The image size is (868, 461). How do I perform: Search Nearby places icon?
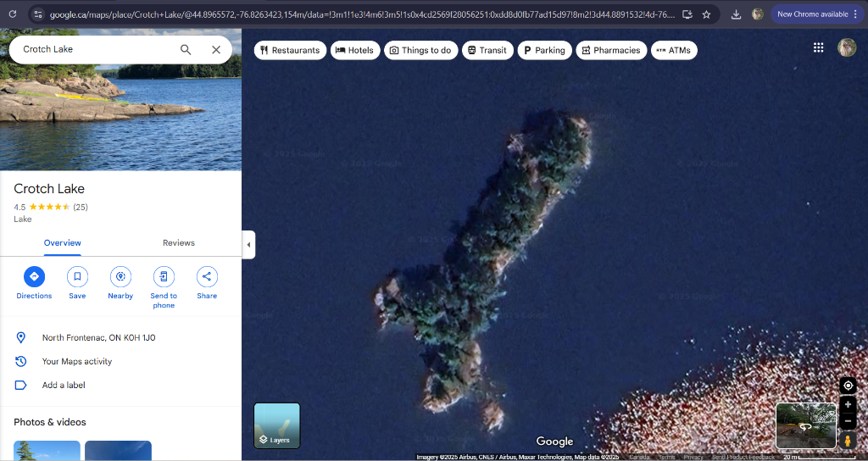click(x=120, y=276)
